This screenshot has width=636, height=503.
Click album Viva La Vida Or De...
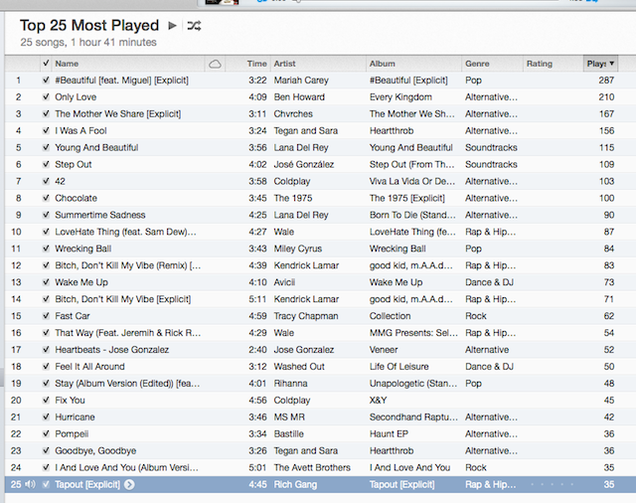(x=412, y=181)
